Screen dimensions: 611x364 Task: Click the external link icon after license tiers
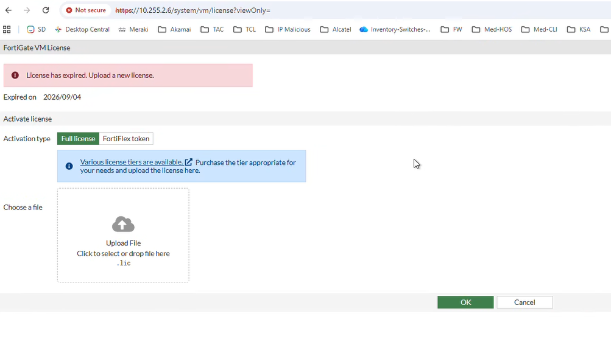coord(189,162)
